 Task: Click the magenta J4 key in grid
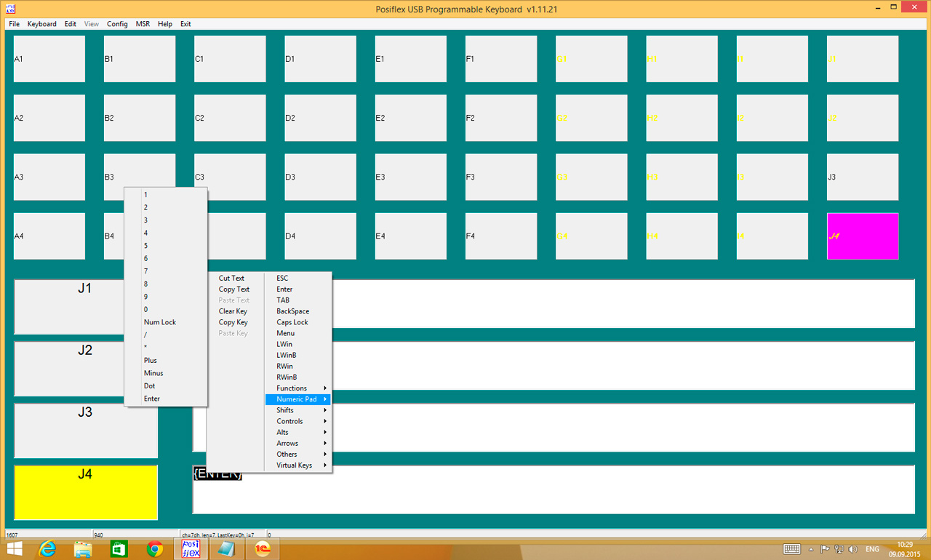863,236
